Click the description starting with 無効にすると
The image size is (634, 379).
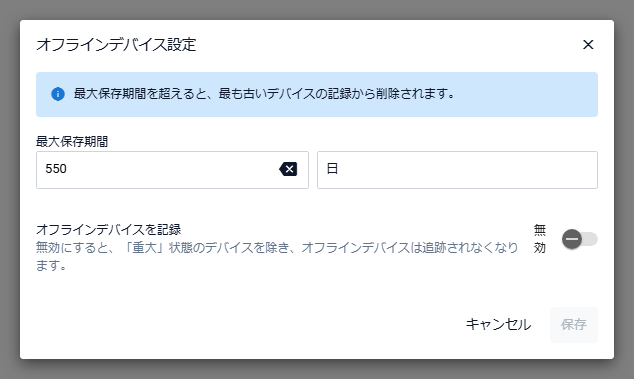[277, 256]
